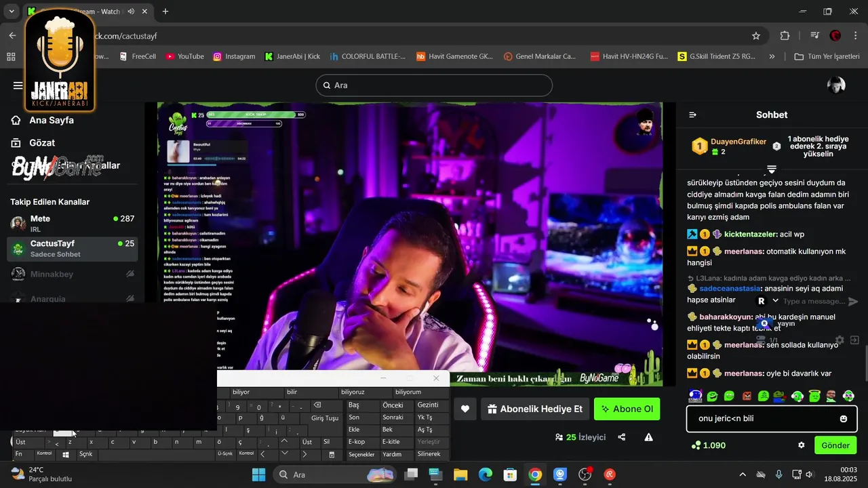Open the Havit Gamenote GK bookmark
The image size is (868, 488).
click(454, 56)
